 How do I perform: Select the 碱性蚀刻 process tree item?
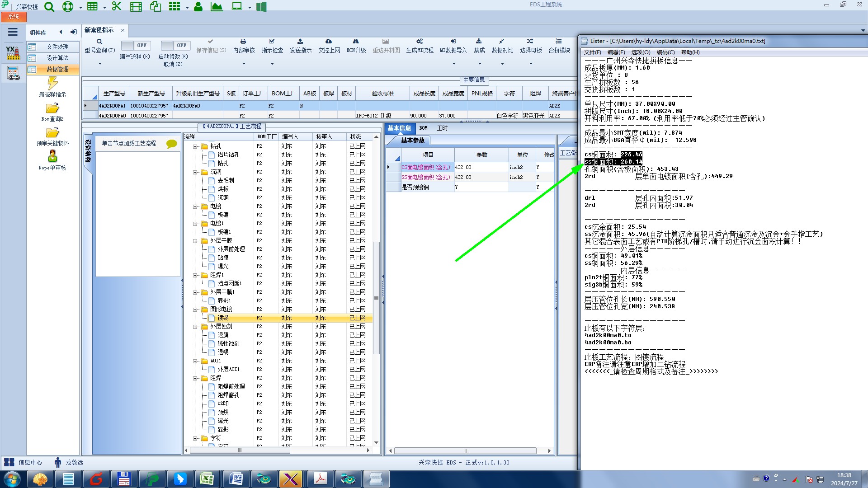tap(228, 344)
